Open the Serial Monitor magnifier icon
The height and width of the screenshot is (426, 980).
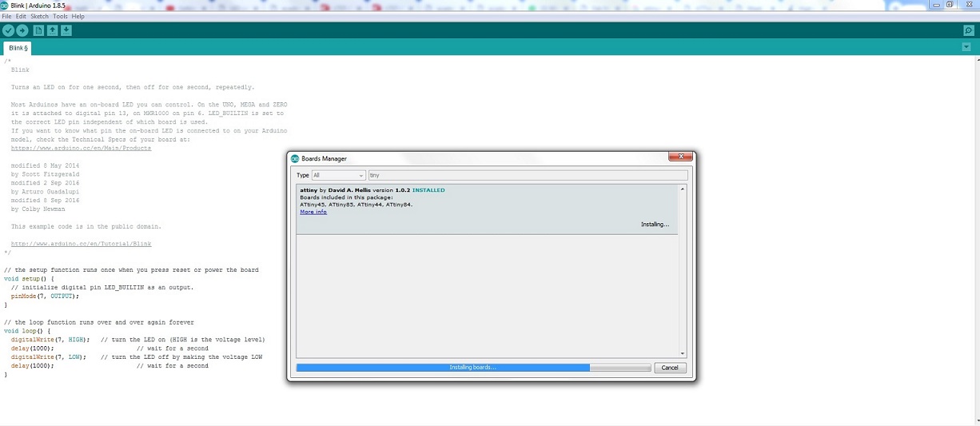[969, 30]
